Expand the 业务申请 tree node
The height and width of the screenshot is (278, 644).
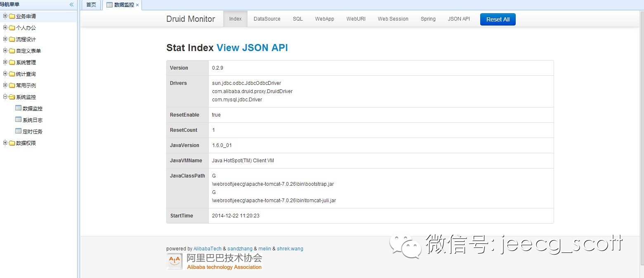point(5,16)
